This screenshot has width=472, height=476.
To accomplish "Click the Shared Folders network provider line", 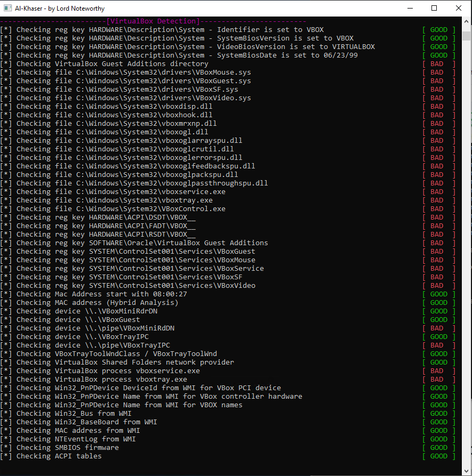I will pyautogui.click(x=228, y=362).
